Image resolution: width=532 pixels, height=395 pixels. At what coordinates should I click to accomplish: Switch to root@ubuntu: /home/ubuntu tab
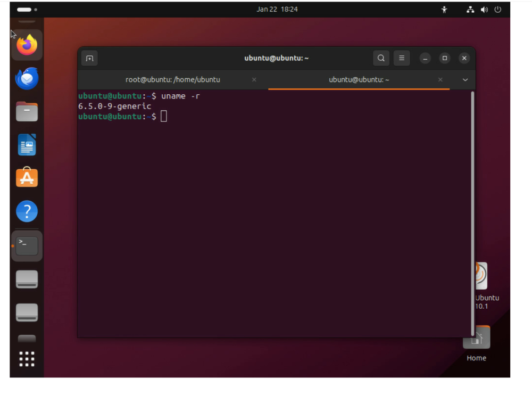[x=173, y=80]
